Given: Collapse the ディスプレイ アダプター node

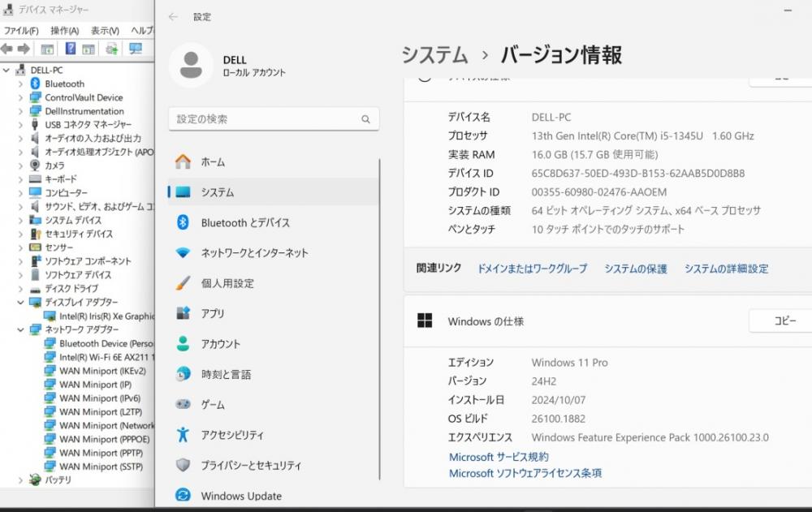Looking at the screenshot, I should [21, 303].
